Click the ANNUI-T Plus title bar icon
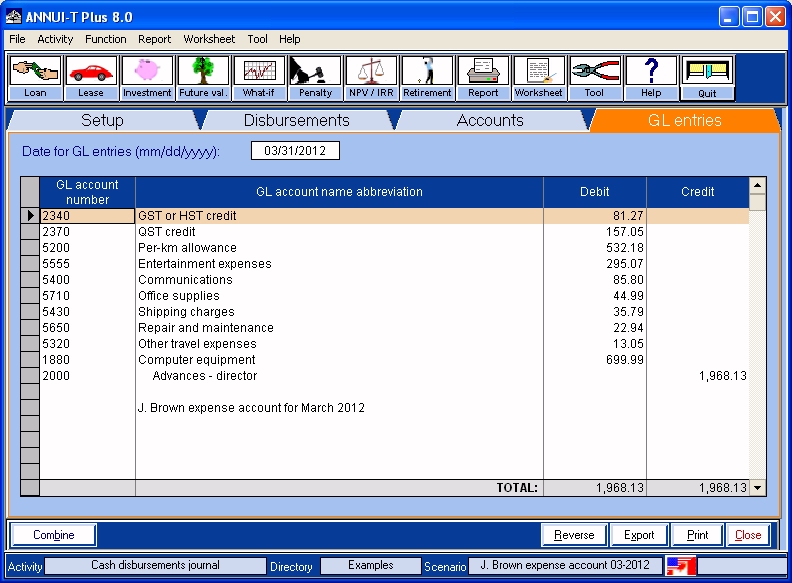This screenshot has height=583, width=792. (x=14, y=17)
